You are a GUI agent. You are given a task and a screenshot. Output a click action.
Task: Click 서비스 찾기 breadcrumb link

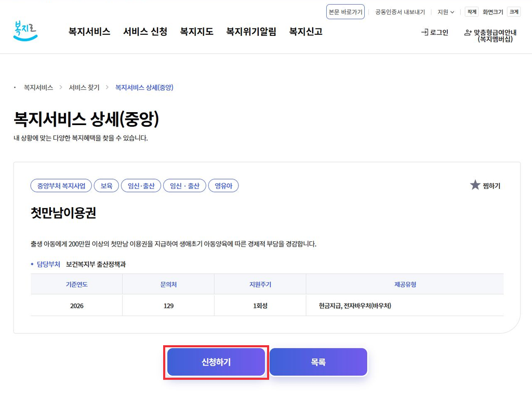84,88
